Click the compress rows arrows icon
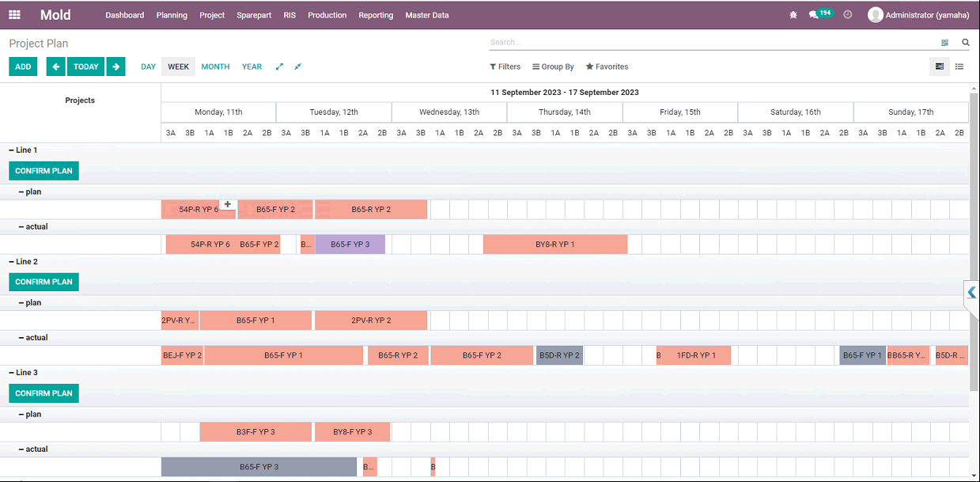This screenshot has height=482, width=980. point(297,66)
